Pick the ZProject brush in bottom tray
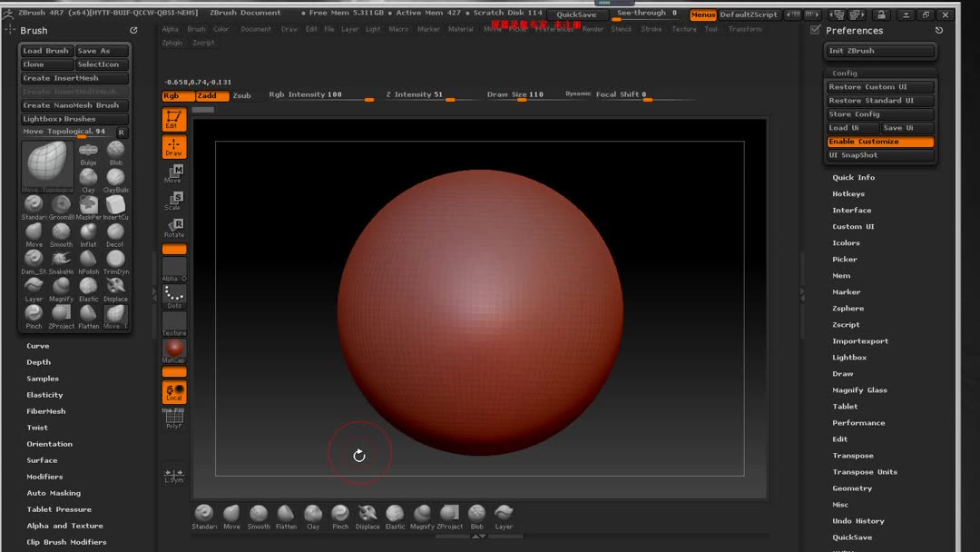This screenshot has width=980, height=552. pos(449,515)
